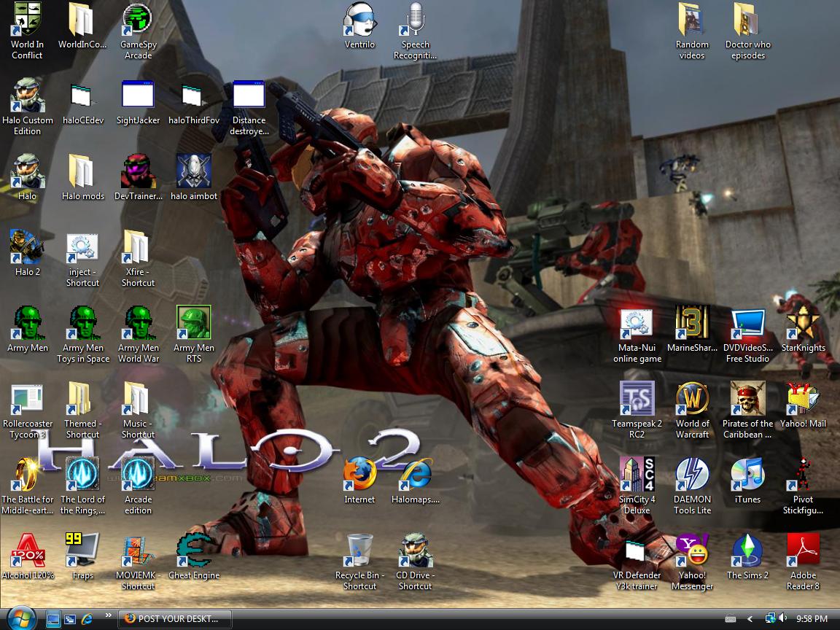The width and height of the screenshot is (840, 630).
Task: Select the POST YOUR DESKT taskbar window
Action: [174, 619]
